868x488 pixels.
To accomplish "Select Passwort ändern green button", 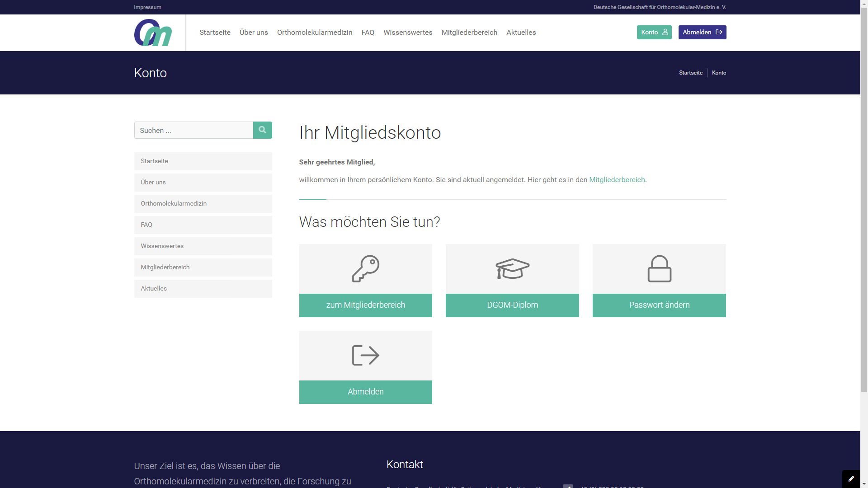I will 659,305.
